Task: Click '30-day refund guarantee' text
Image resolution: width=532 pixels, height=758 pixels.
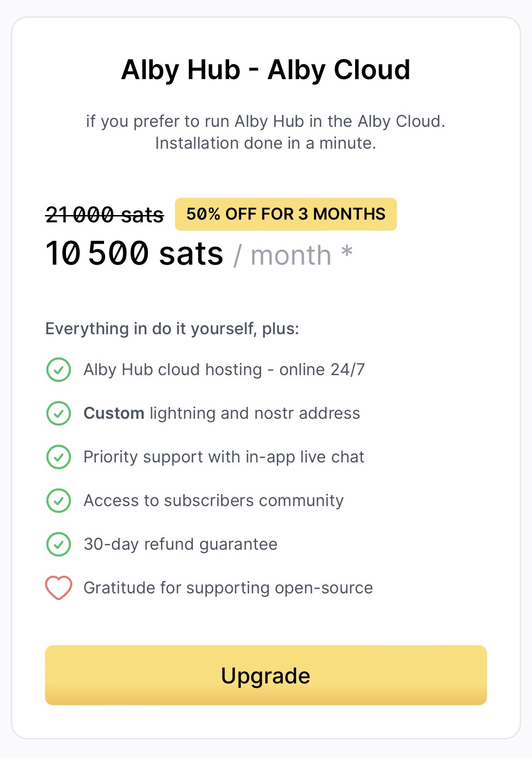Action: coord(181,544)
